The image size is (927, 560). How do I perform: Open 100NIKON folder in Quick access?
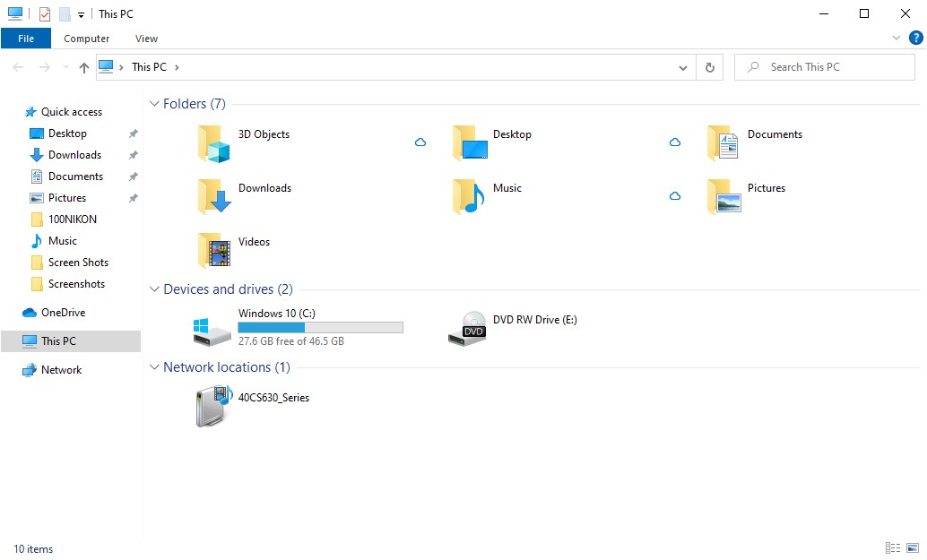coord(71,220)
